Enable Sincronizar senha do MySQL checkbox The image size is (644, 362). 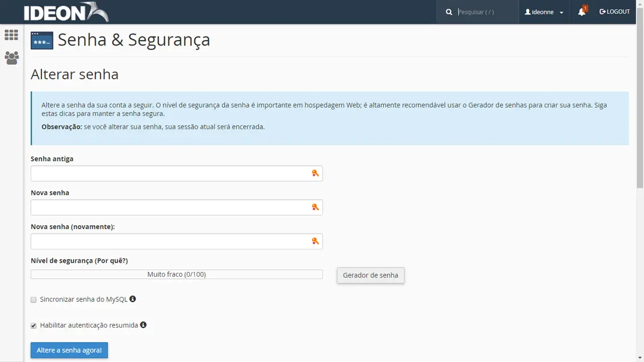(x=34, y=300)
